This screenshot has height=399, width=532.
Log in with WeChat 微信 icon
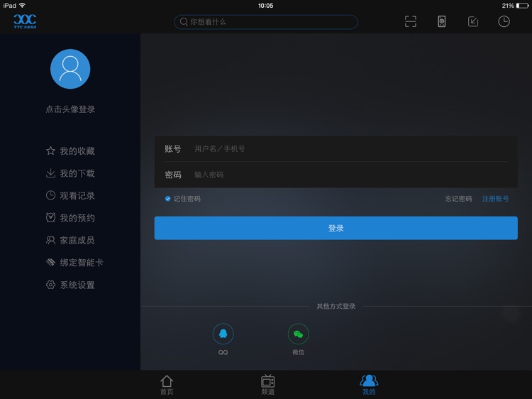point(298,334)
